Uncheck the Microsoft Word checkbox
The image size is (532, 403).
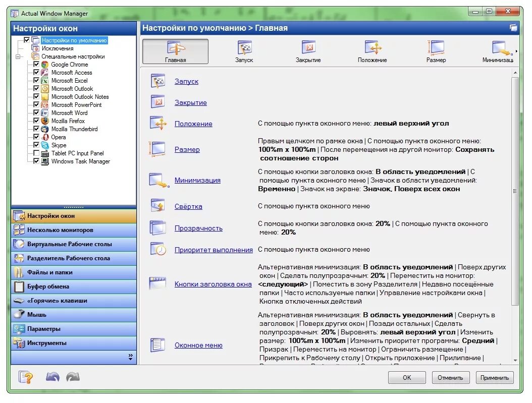pyautogui.click(x=36, y=112)
